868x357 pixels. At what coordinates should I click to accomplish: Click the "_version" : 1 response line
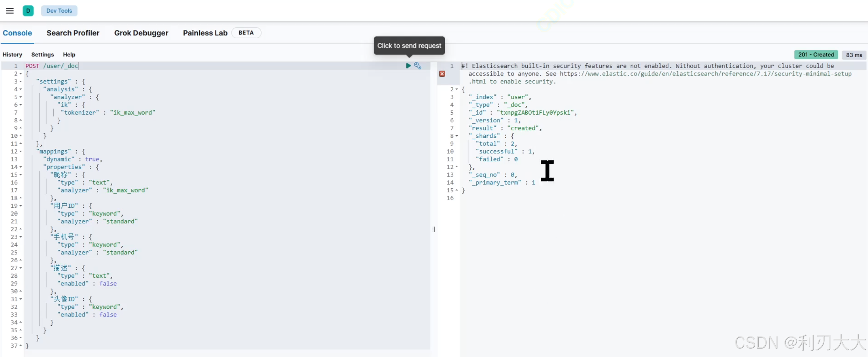[495, 120]
